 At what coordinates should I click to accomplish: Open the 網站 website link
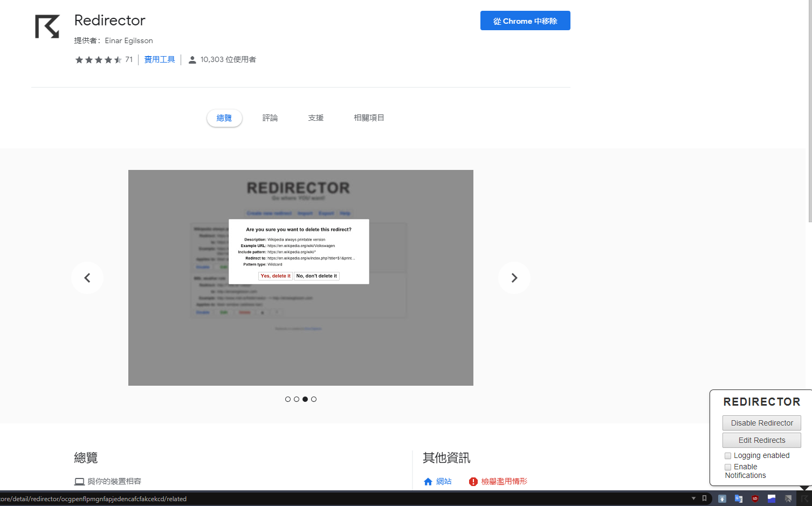[x=444, y=482]
